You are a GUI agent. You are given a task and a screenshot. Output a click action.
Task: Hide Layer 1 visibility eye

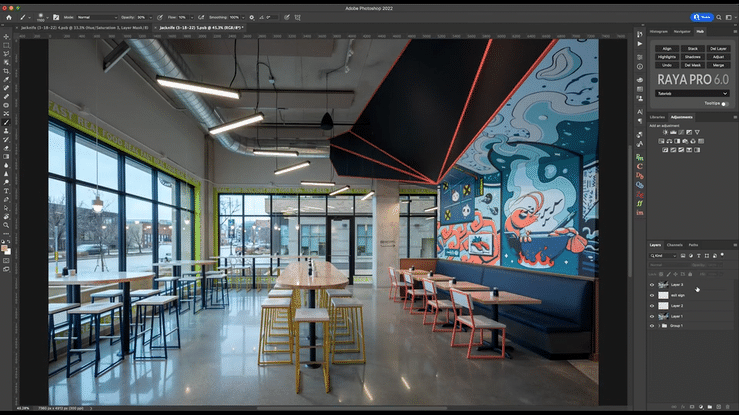click(x=652, y=316)
